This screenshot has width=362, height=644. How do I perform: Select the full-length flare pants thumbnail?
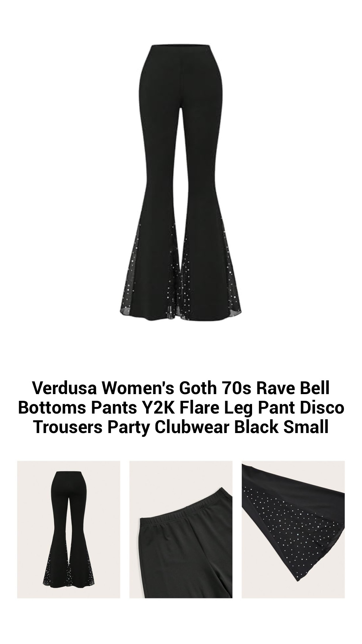69,529
